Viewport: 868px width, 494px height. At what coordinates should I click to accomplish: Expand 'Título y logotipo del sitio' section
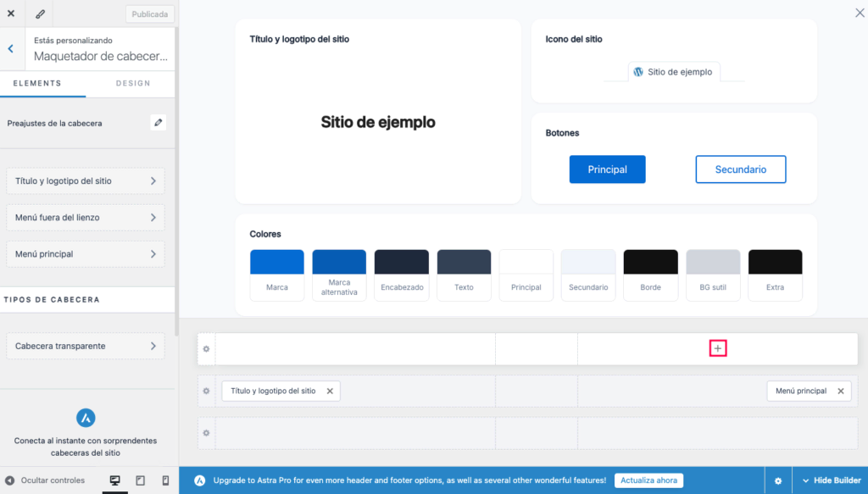click(86, 180)
